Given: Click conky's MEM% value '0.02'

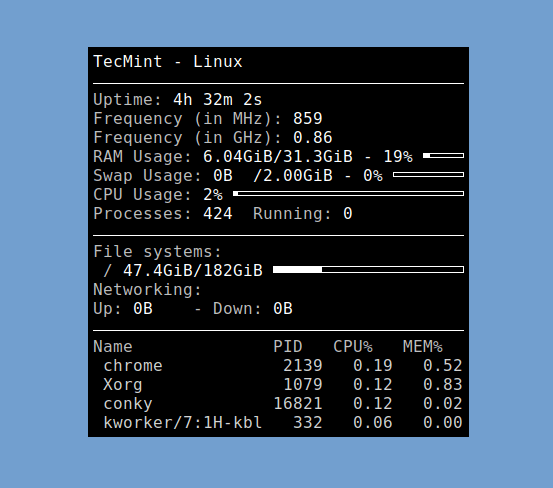Looking at the screenshot, I should [443, 404].
